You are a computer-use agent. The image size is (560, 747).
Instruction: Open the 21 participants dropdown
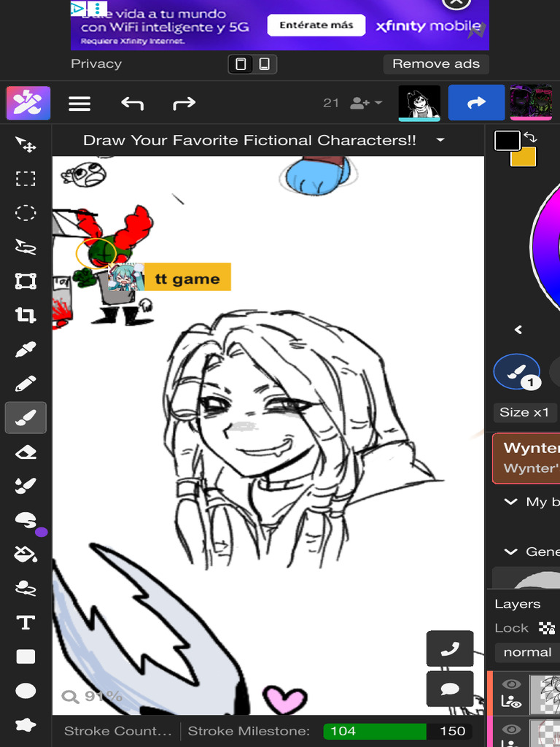click(x=354, y=103)
